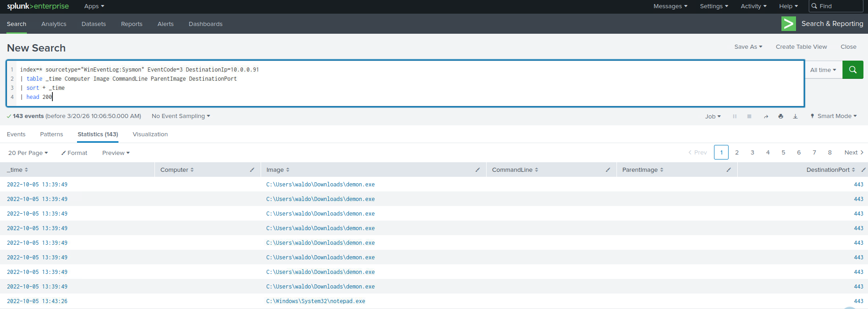Screen dimensions: 868x309
Task: Click the Create Table View link
Action: 801,47
